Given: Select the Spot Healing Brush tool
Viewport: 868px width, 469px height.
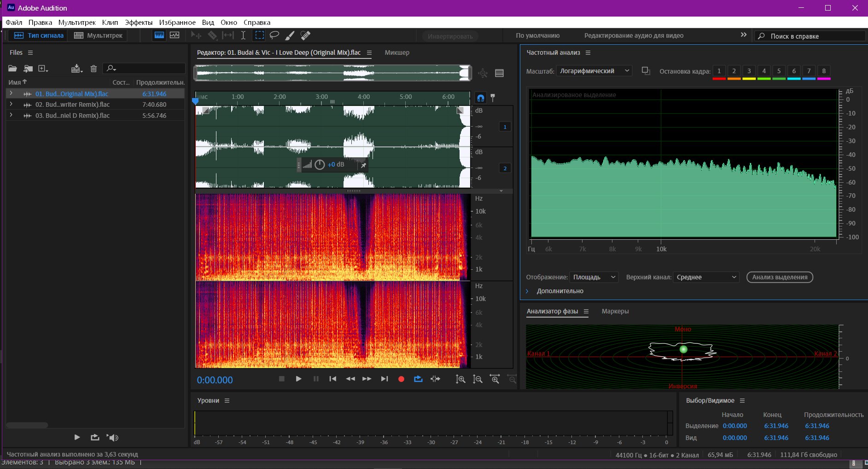Looking at the screenshot, I should click(x=305, y=35).
